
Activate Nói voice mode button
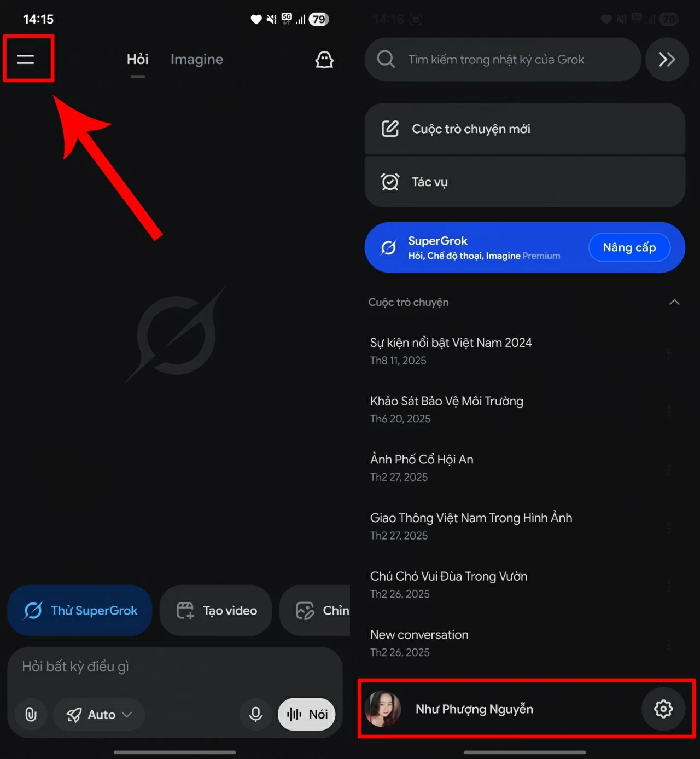(306, 714)
